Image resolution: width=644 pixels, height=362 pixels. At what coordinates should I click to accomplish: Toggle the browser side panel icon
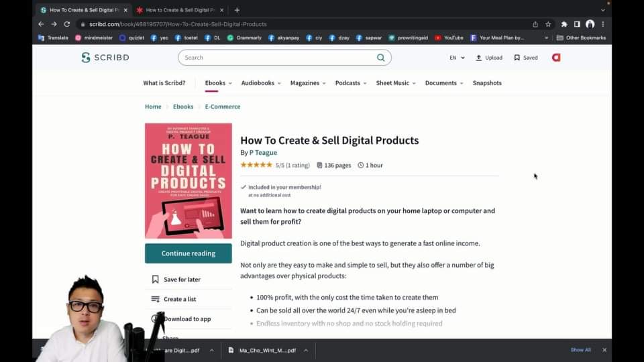point(577,24)
